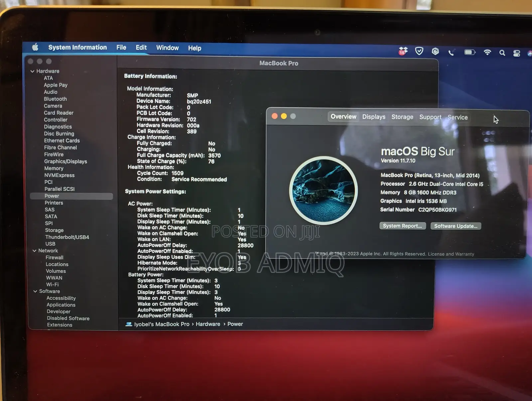The height and width of the screenshot is (401, 532).
Task: Open the File menu
Action: 121,48
